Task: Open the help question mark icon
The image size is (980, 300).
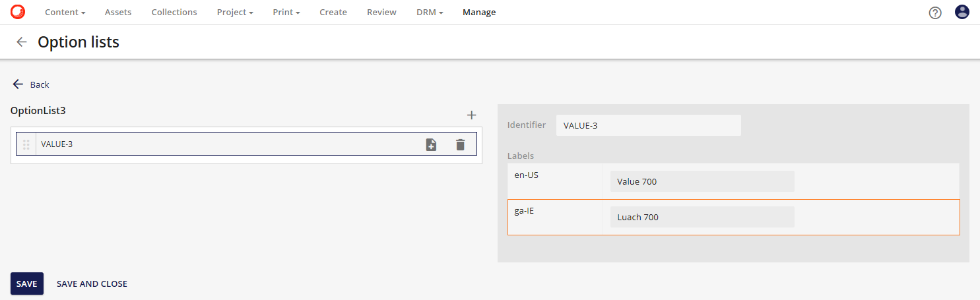Action: coord(934,13)
